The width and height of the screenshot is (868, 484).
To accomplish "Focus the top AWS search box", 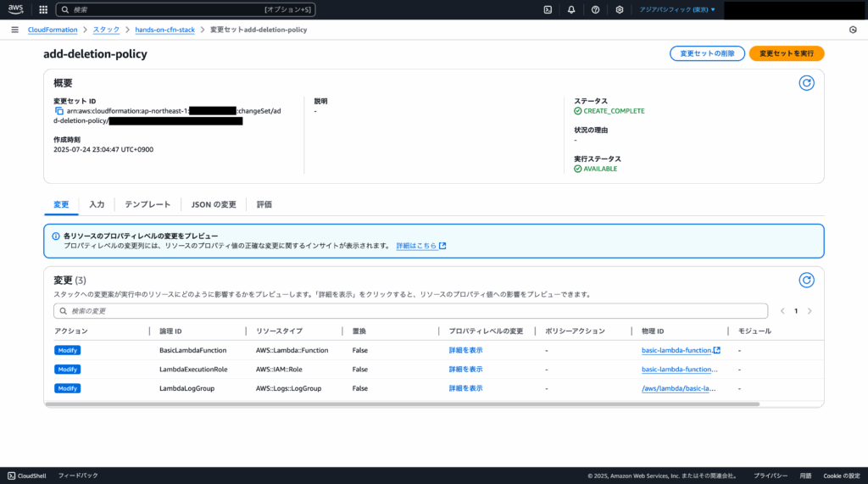I will click(x=186, y=9).
